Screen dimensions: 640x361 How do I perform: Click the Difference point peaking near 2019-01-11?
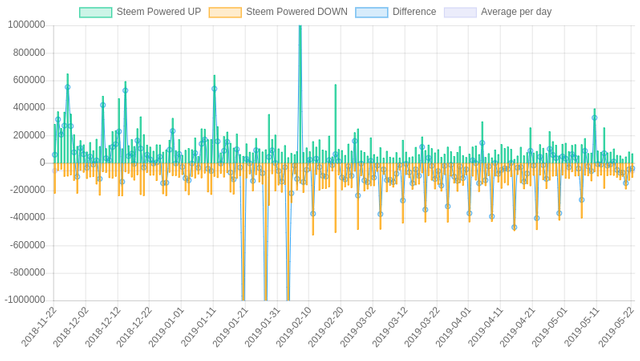click(214, 89)
